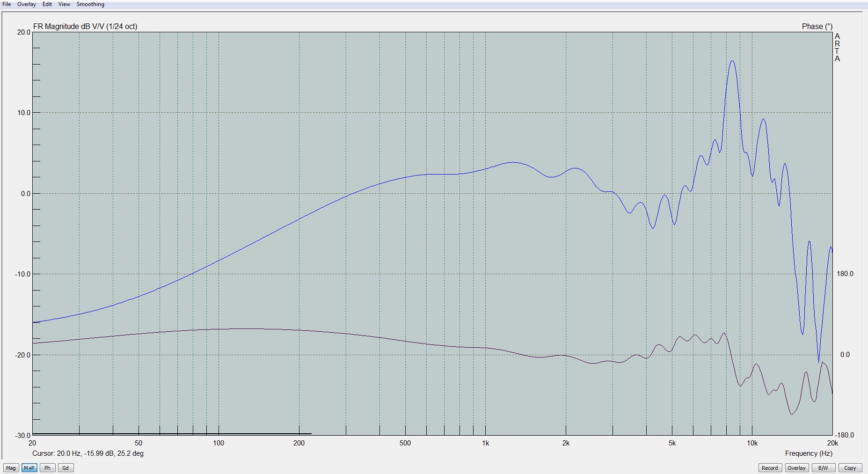Open the Edit menu
This screenshot has height=474, width=868.
(47, 4)
